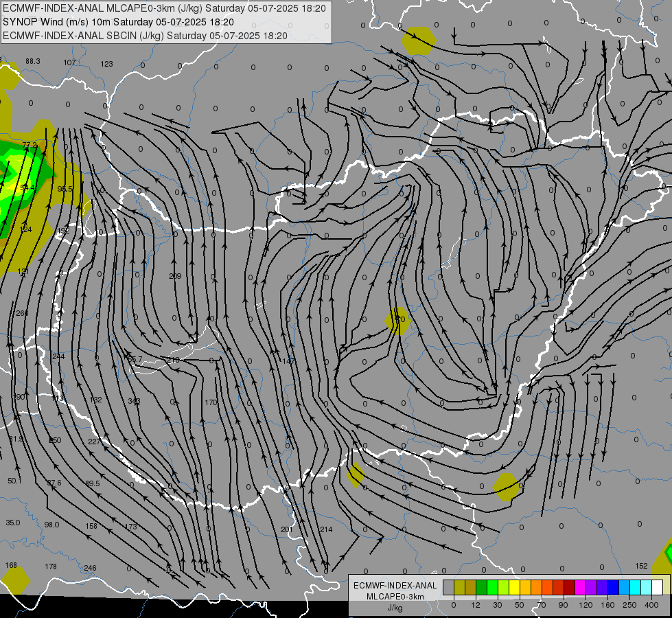Click the map value 170
The width and height of the screenshot is (672, 618).
point(211,402)
